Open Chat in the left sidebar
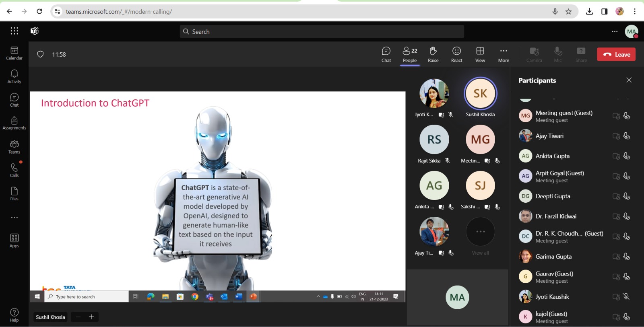 point(14,100)
